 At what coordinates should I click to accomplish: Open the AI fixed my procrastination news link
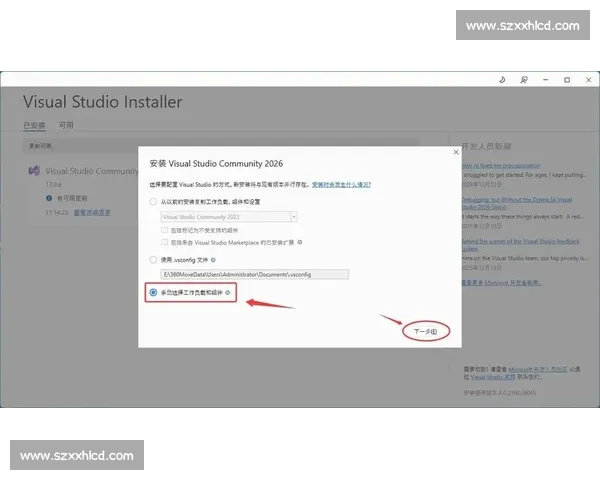tap(501, 165)
